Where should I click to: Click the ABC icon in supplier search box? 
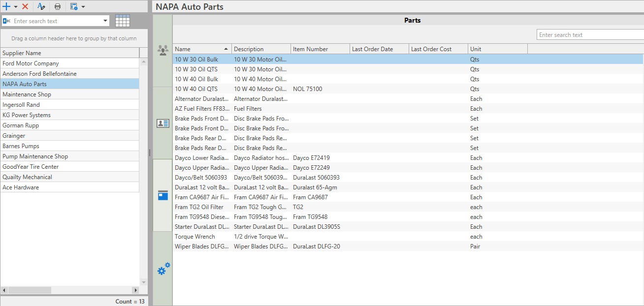(7, 21)
